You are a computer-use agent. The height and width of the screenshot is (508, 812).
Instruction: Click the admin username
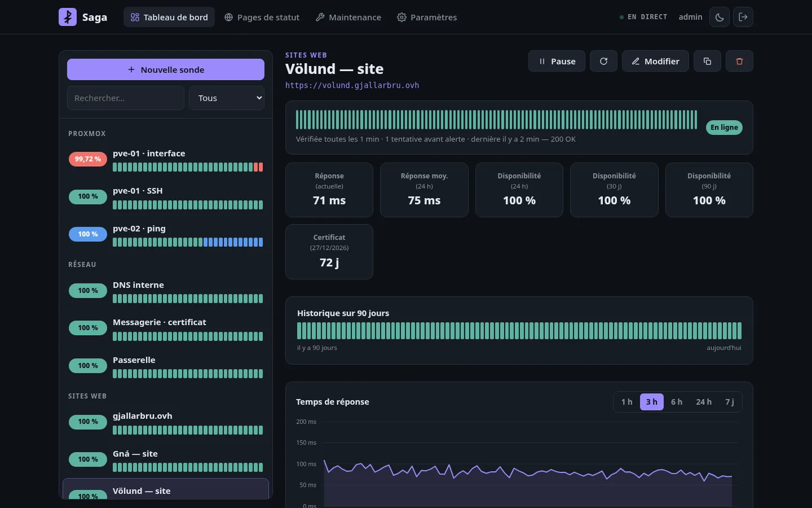[x=690, y=17]
